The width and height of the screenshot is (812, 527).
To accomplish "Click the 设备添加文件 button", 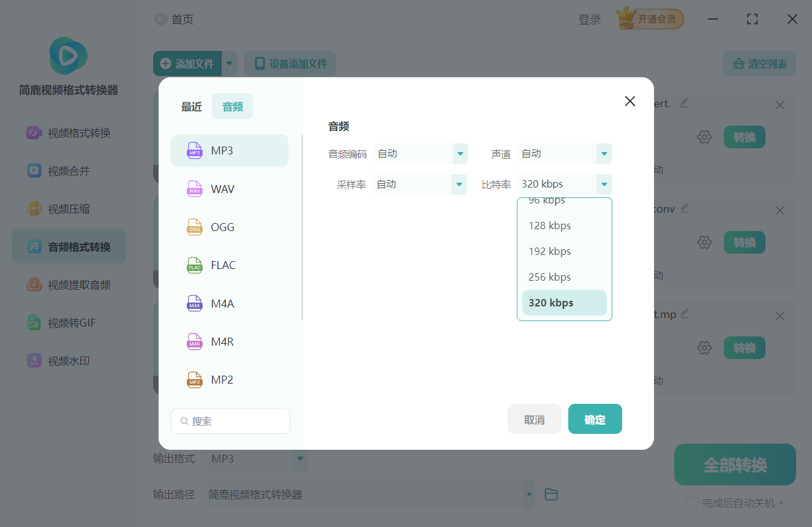I will 290,63.
